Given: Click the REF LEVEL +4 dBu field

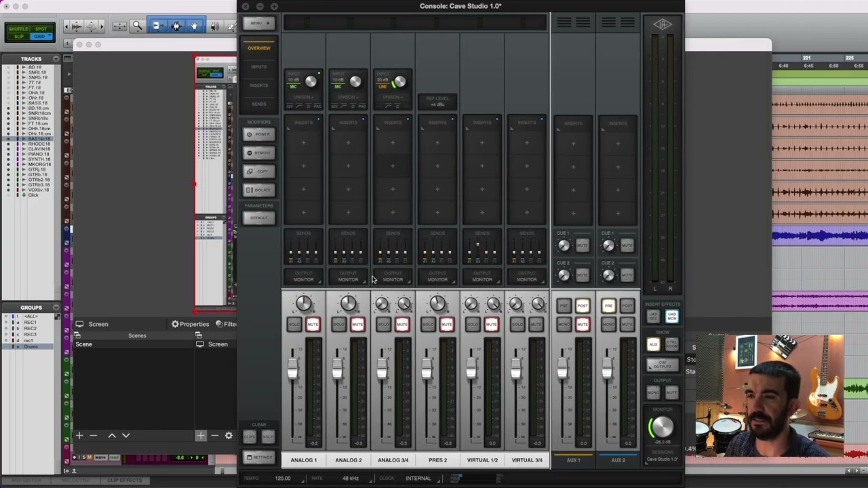Looking at the screenshot, I should tap(437, 101).
